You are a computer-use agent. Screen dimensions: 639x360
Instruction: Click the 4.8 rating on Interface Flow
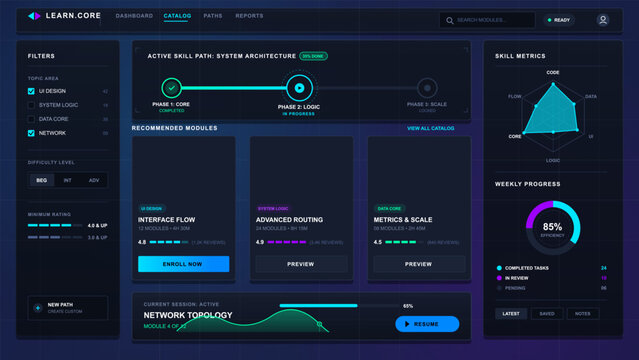(x=142, y=242)
